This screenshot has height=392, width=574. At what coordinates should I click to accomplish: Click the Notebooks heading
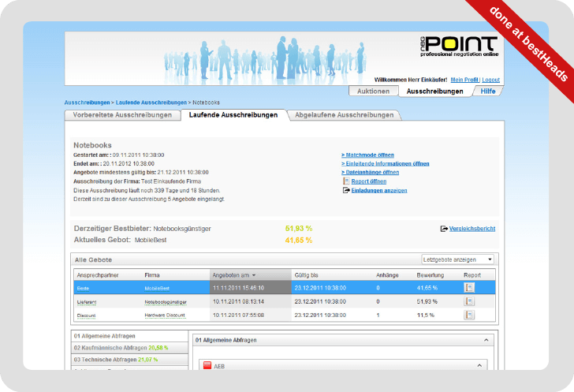tap(92, 145)
